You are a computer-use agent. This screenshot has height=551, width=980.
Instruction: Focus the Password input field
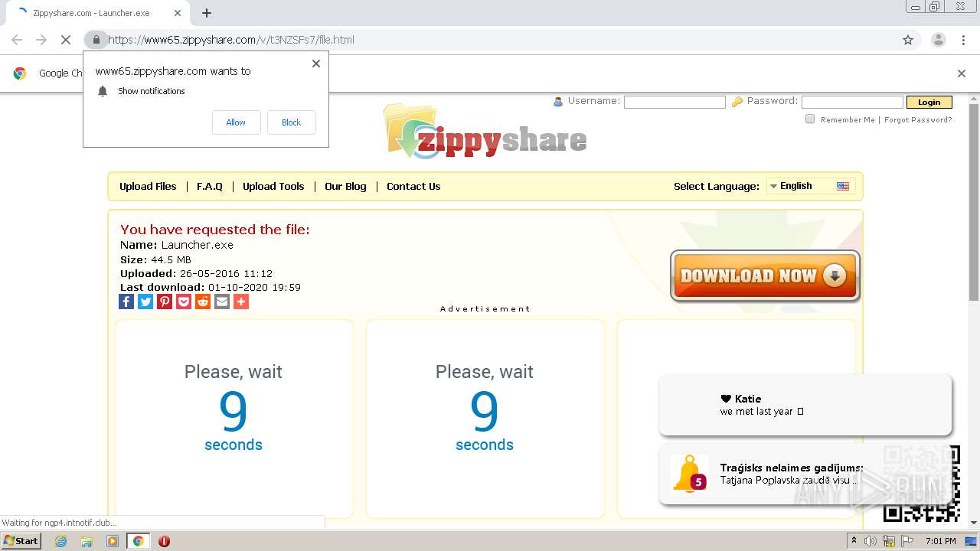point(852,102)
